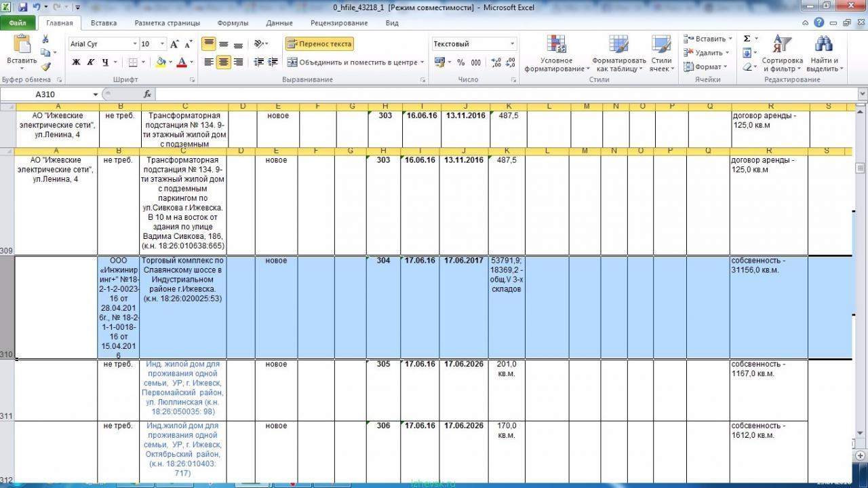The width and height of the screenshot is (868, 488).
Task: Switch to the Вид tab
Action: tap(392, 23)
